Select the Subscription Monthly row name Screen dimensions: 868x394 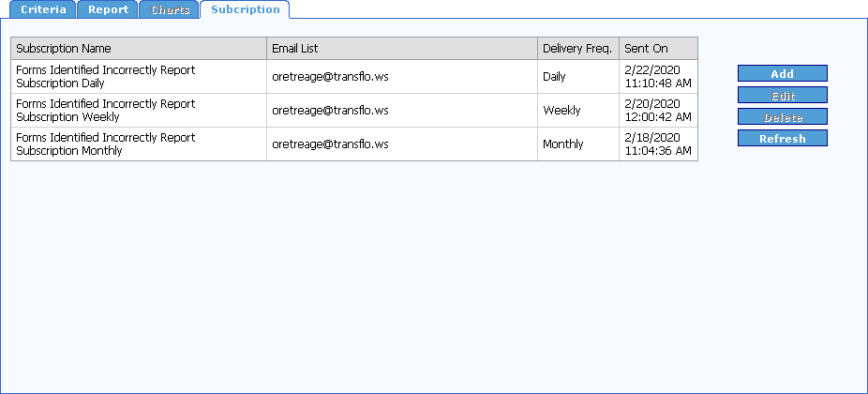106,144
